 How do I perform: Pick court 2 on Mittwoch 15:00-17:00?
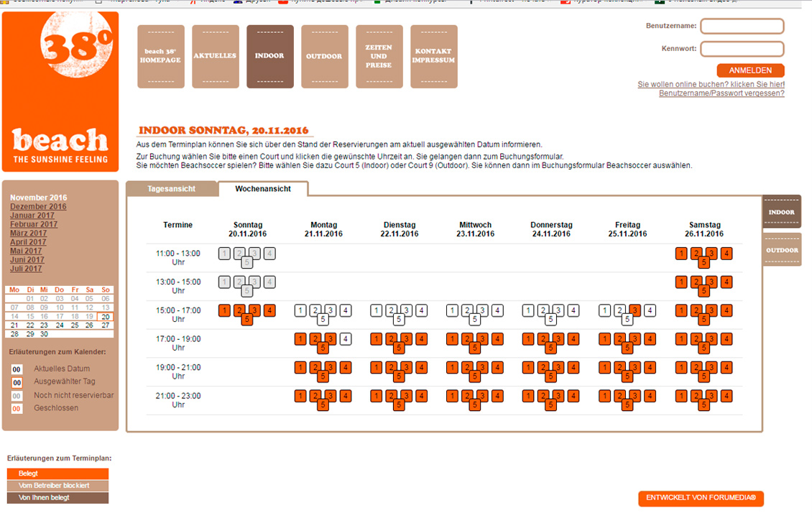click(x=468, y=310)
